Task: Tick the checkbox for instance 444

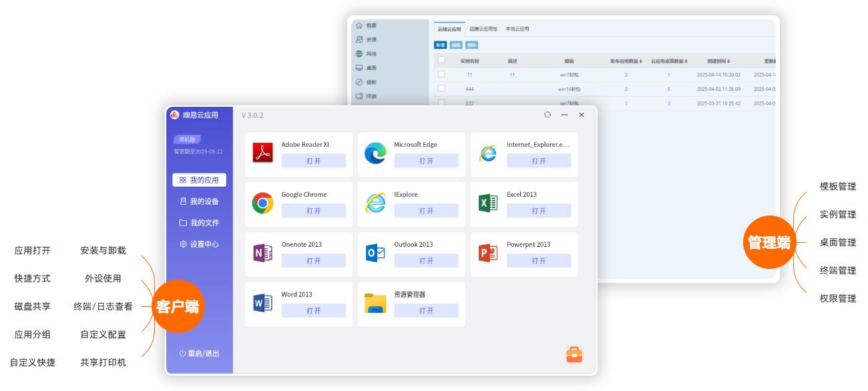Action: click(441, 88)
